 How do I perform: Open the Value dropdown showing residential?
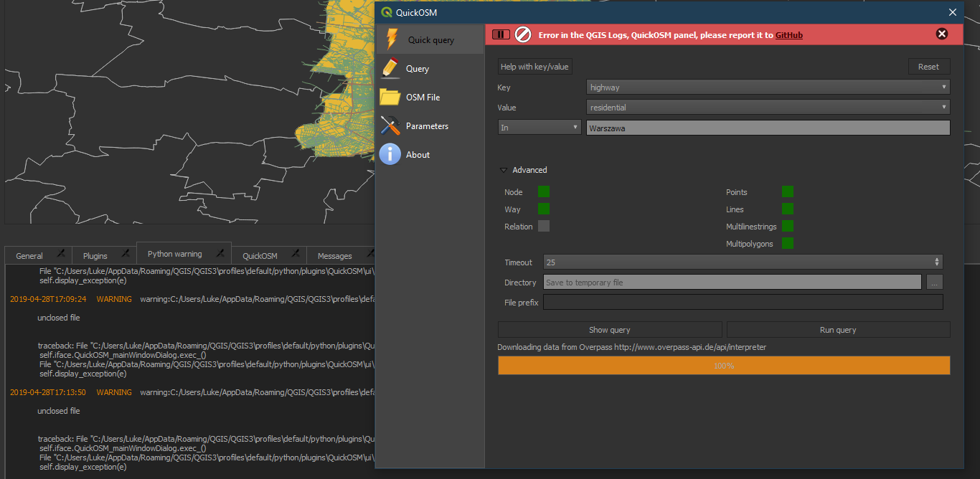768,108
